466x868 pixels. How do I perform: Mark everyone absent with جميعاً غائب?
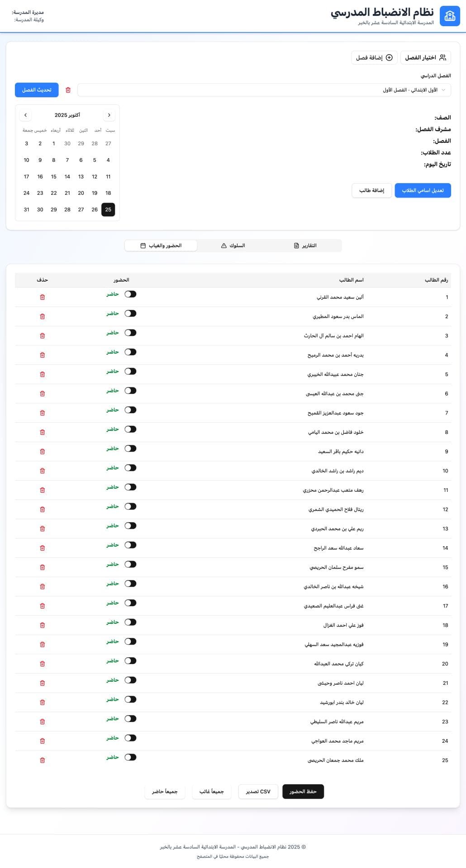211,792
